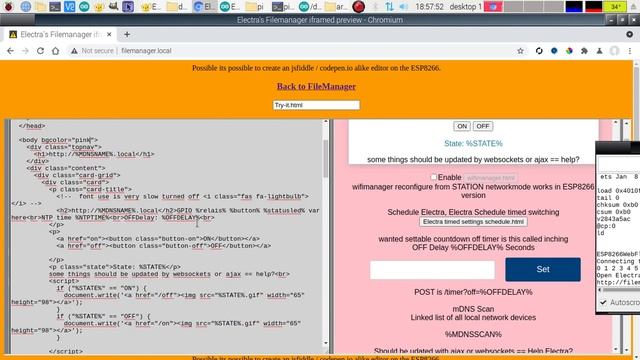Click the Not secure warning icon
640x360 pixels.
74,51
